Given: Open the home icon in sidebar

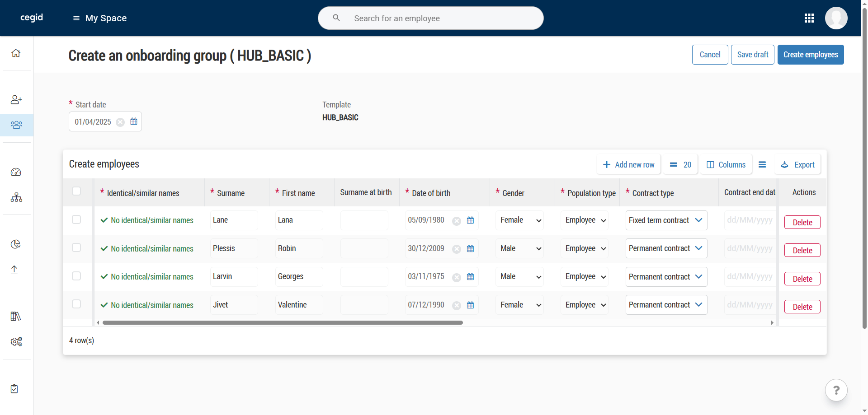Looking at the screenshot, I should (x=16, y=53).
